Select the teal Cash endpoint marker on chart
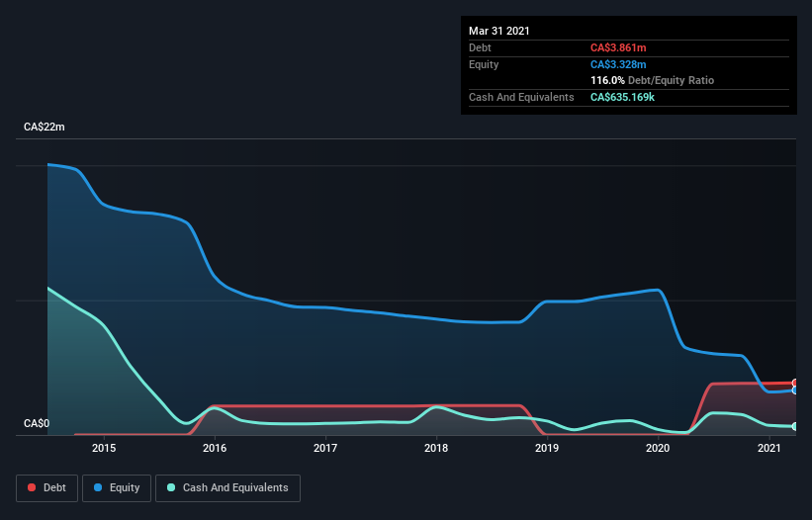The width and height of the screenshot is (812, 520). (x=795, y=426)
